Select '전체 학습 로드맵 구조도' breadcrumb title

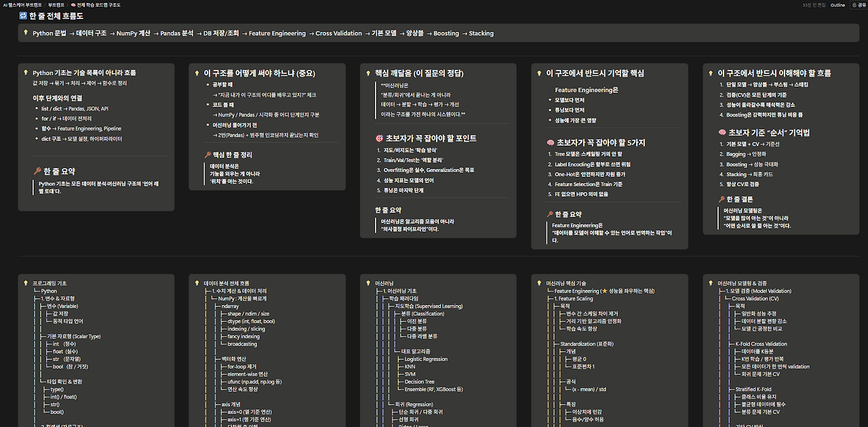coord(98,5)
